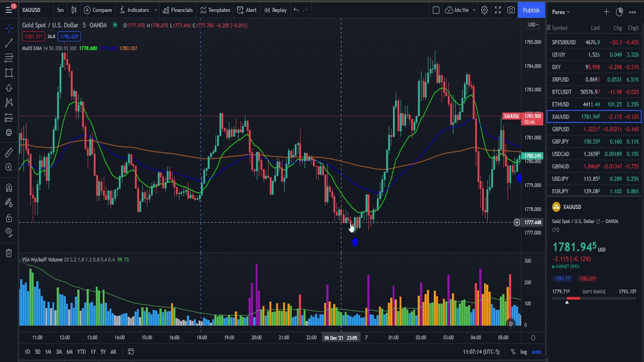The width and height of the screenshot is (644, 362).
Task: Open the select layout square icon
Action: tap(436, 10)
